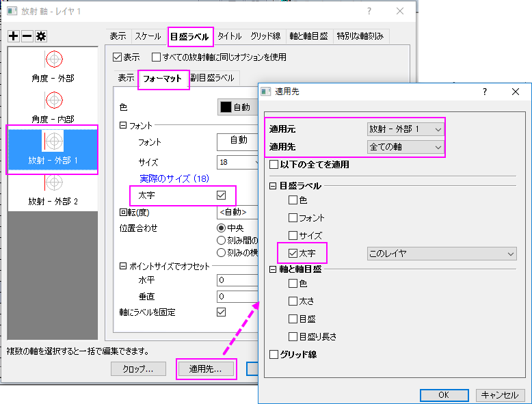
Task: Toggle 太字 checkbox in 適用先 dialog
Action: click(x=293, y=253)
